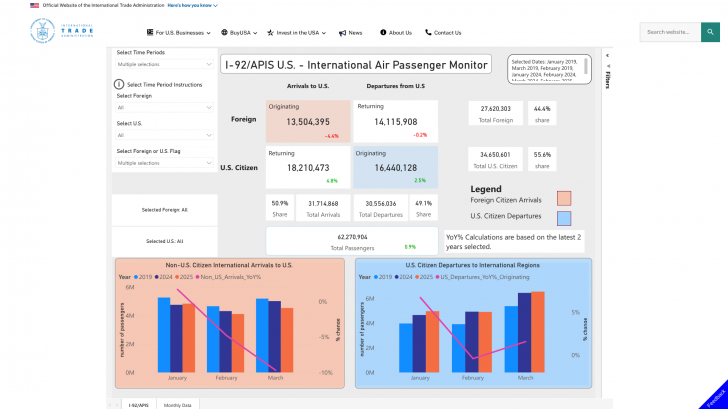Viewport: 728px width, 409px height.
Task: Click the Foreign Citizen Arrivals legend color swatch
Action: (x=564, y=199)
